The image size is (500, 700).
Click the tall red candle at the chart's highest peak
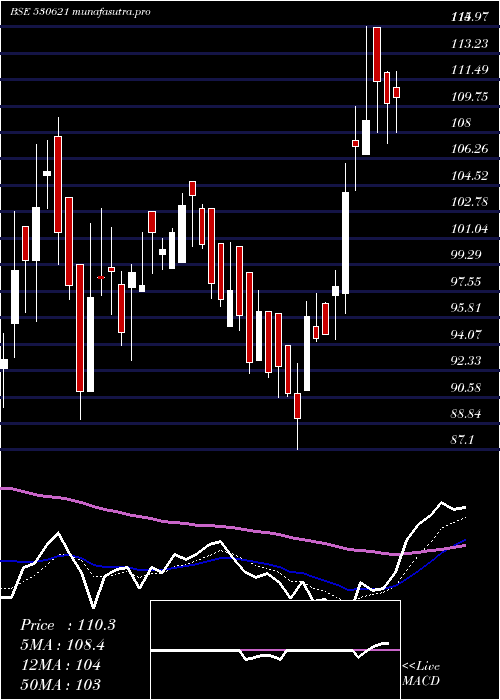pos(377,54)
